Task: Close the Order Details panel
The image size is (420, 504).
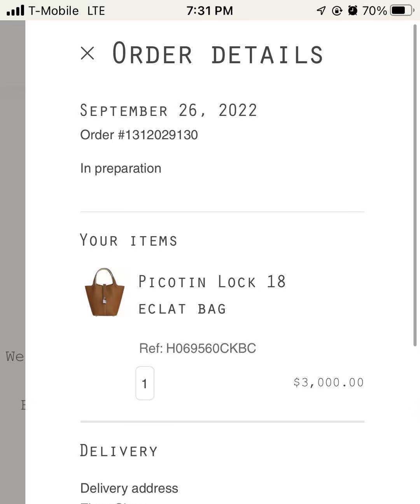Action: (x=87, y=53)
